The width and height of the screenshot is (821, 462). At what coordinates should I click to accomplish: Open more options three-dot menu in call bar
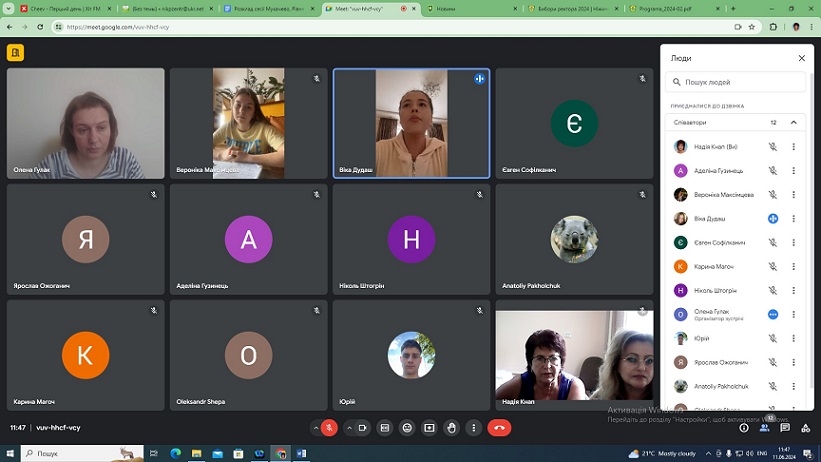pos(473,428)
